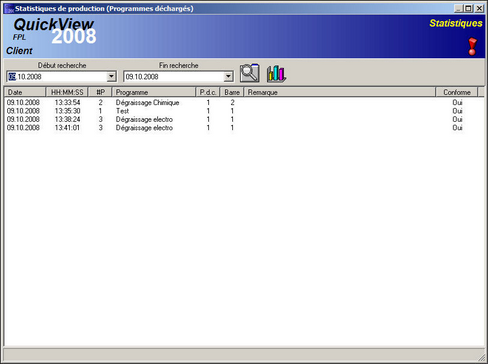Expand the Fin recherche date dropdown
This screenshot has width=488, height=364.
click(x=228, y=77)
